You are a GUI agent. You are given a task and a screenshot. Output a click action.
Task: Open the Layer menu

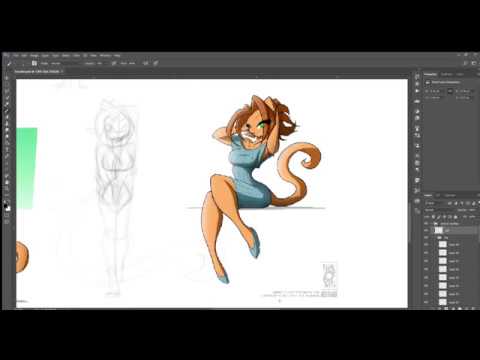point(45,55)
